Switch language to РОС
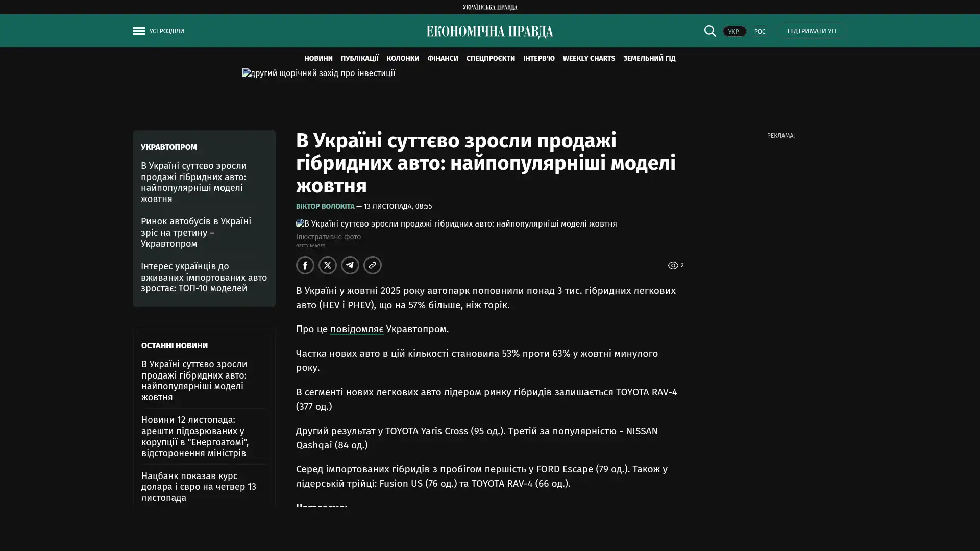Screen dimensions: 980x551 pyautogui.click(x=759, y=32)
